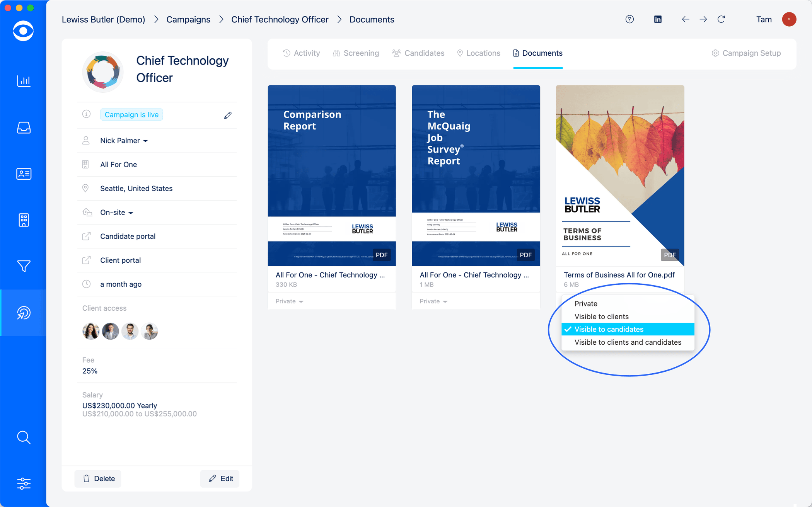
Task: Click the help question mark icon
Action: (629, 19)
